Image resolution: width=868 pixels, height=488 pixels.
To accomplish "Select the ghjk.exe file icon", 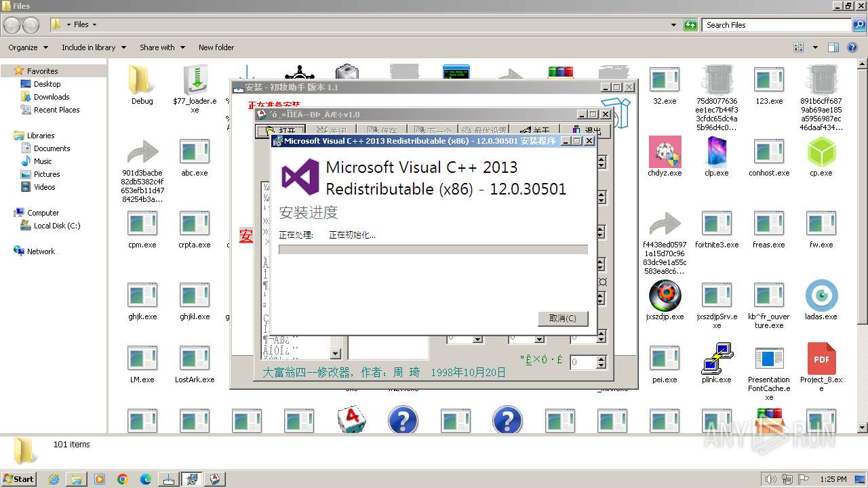I will pos(142,295).
